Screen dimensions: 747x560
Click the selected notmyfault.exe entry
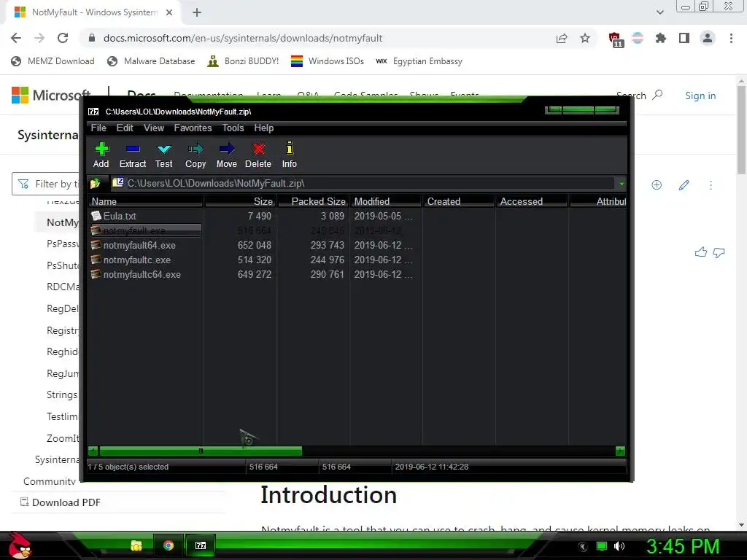point(146,230)
